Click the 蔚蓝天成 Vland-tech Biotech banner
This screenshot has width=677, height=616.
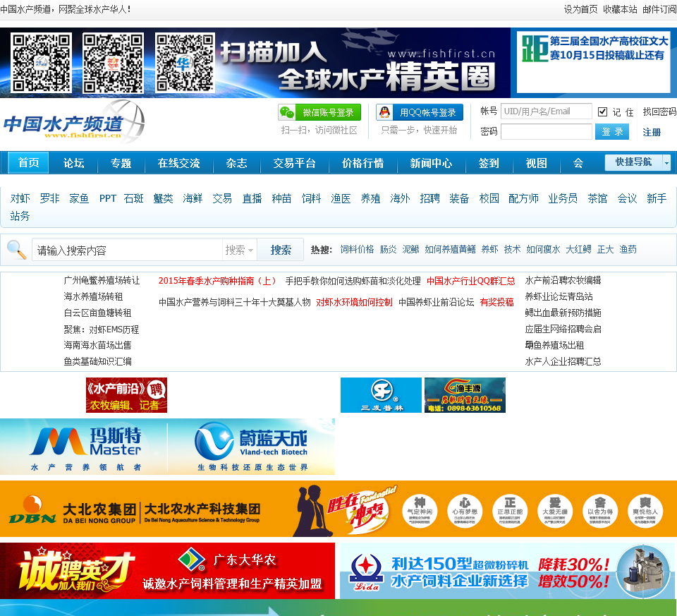[251, 447]
